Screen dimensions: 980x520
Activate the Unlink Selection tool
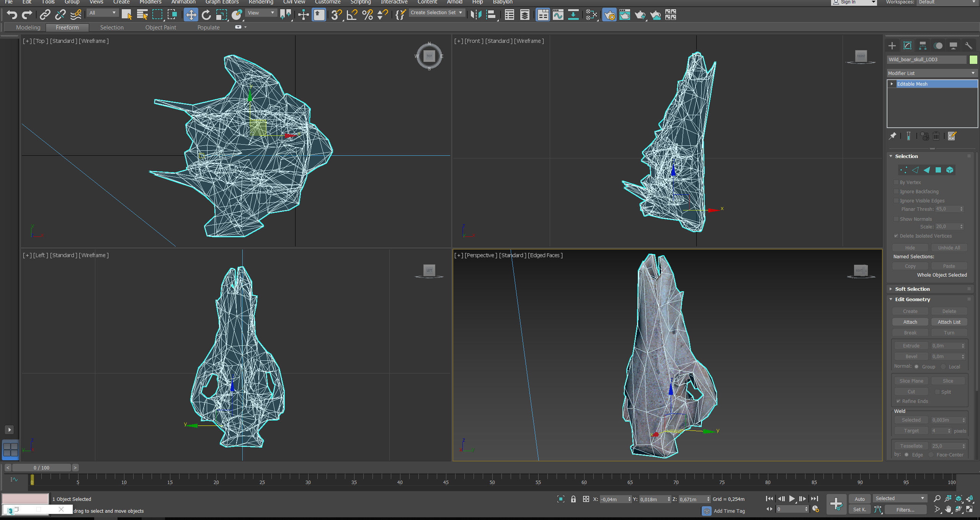[60, 15]
